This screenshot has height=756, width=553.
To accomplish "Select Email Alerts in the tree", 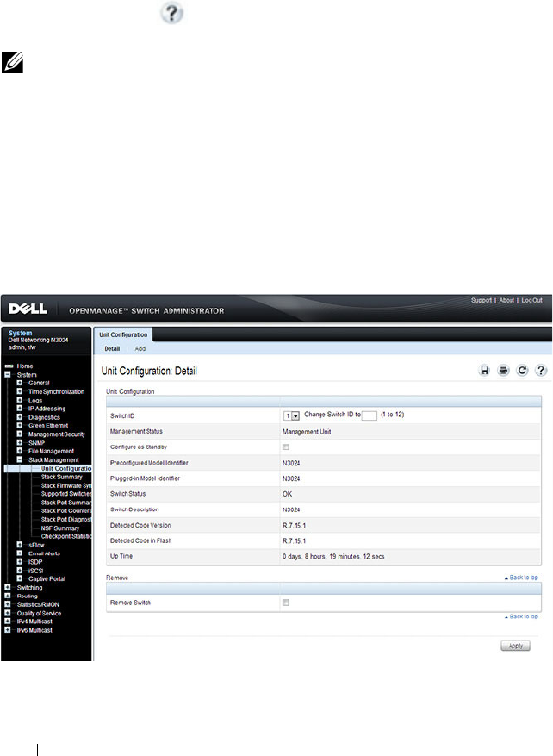I will point(44,553).
